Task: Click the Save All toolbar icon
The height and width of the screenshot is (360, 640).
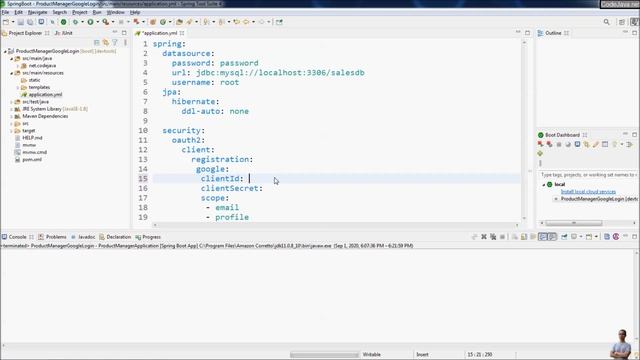Action: (30, 22)
